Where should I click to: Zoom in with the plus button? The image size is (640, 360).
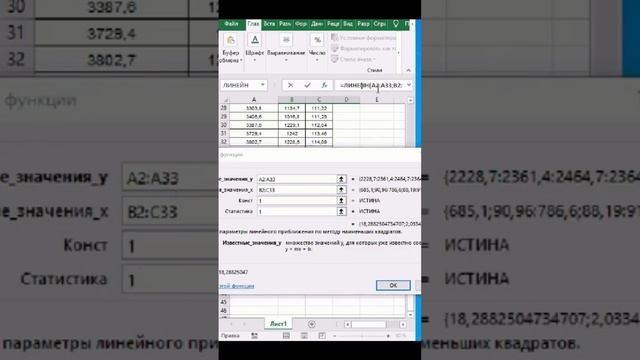(x=388, y=336)
